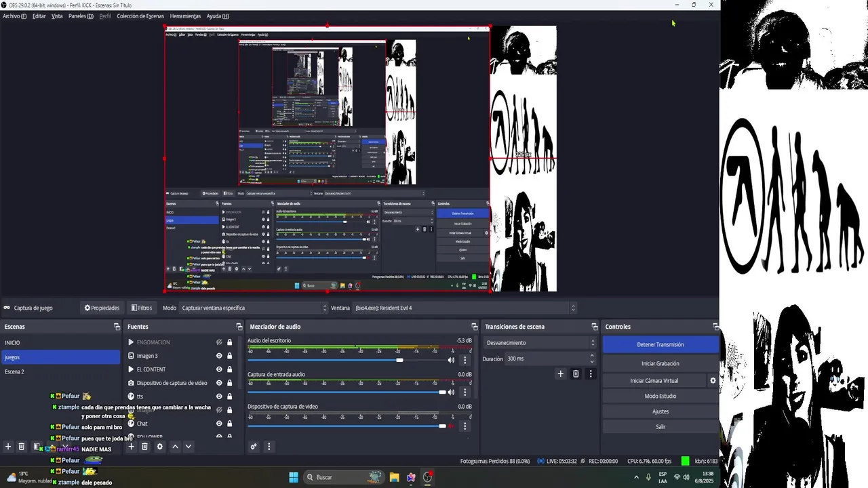This screenshot has width=868, height=488.
Task: Add a scene transition with plus icon
Action: [x=560, y=373]
